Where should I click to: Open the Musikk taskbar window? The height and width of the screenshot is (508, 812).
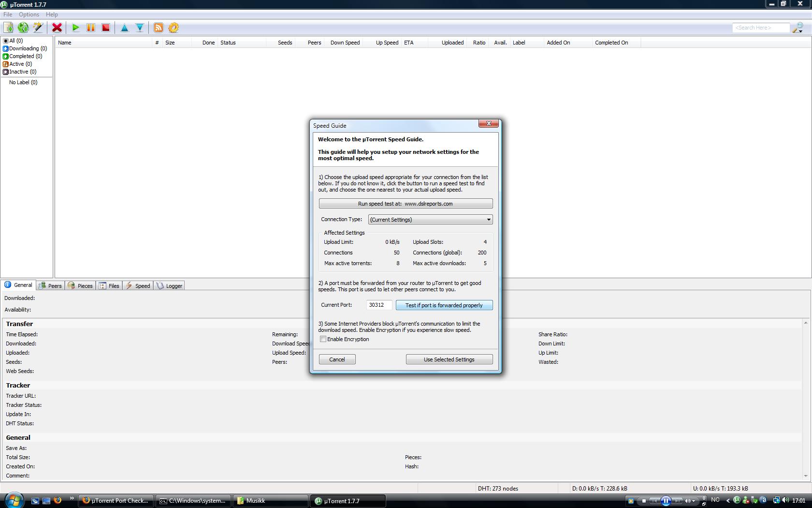click(x=271, y=501)
